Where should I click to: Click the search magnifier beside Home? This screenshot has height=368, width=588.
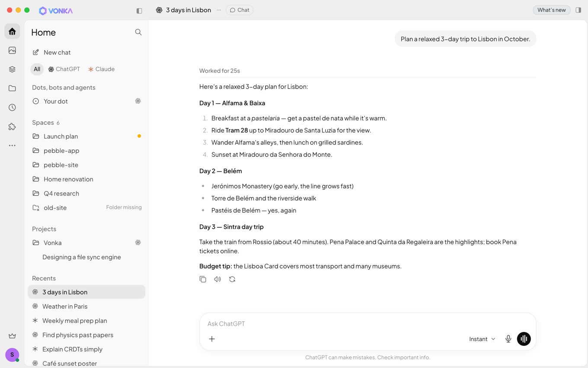[138, 32]
